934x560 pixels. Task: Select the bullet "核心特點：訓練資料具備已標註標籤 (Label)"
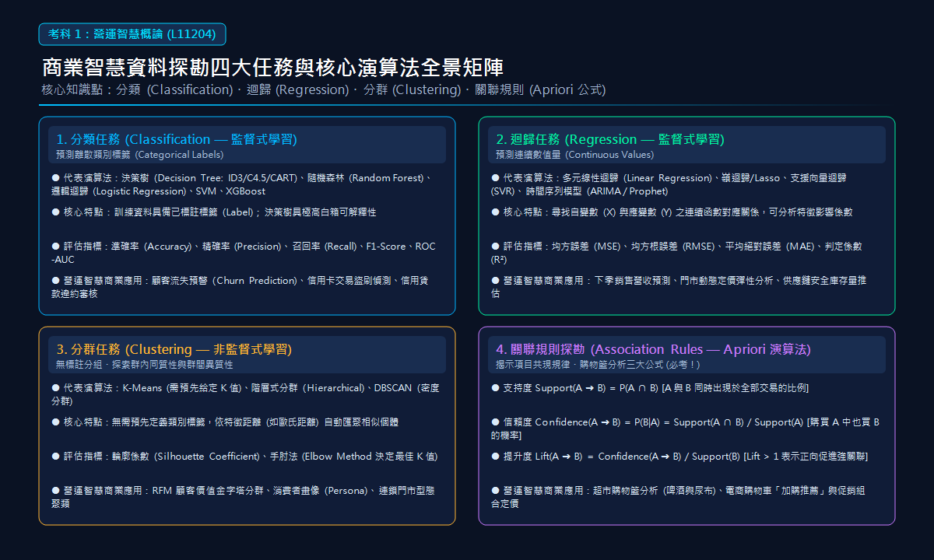coord(214,212)
